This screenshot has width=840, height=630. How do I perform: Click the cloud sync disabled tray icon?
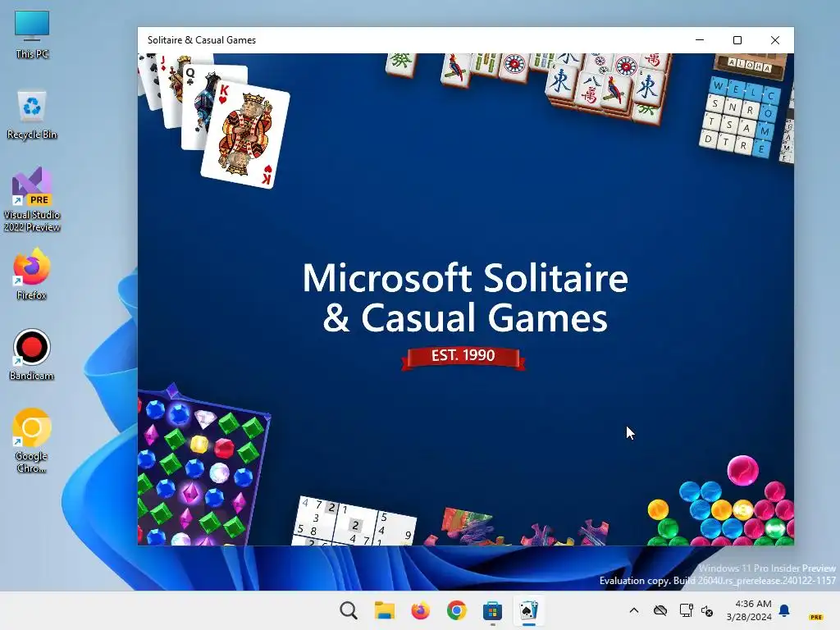point(660,610)
